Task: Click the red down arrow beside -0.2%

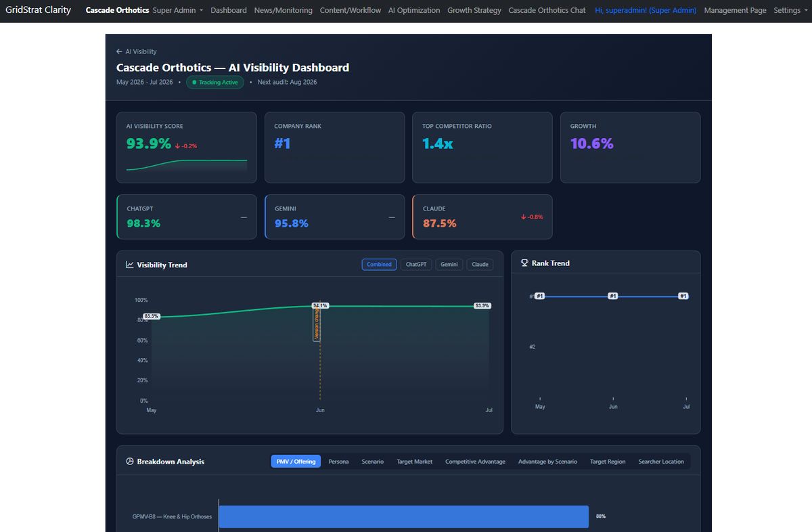Action: click(x=177, y=146)
